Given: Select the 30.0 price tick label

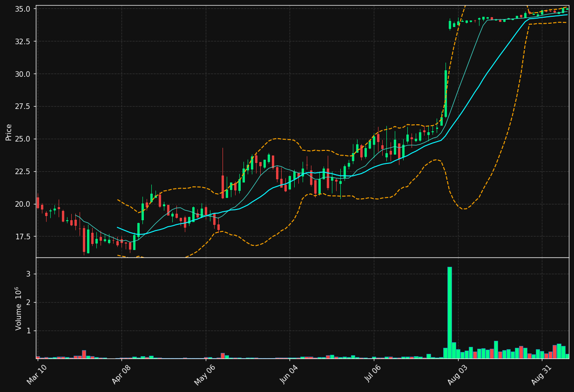Looking at the screenshot, I should coord(23,74).
